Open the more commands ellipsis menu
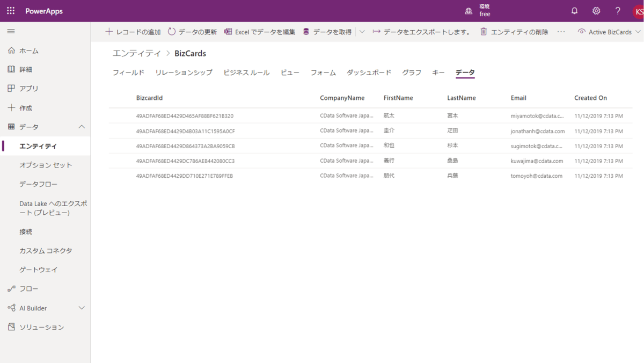Image resolution: width=644 pixels, height=363 pixels. tap(561, 32)
